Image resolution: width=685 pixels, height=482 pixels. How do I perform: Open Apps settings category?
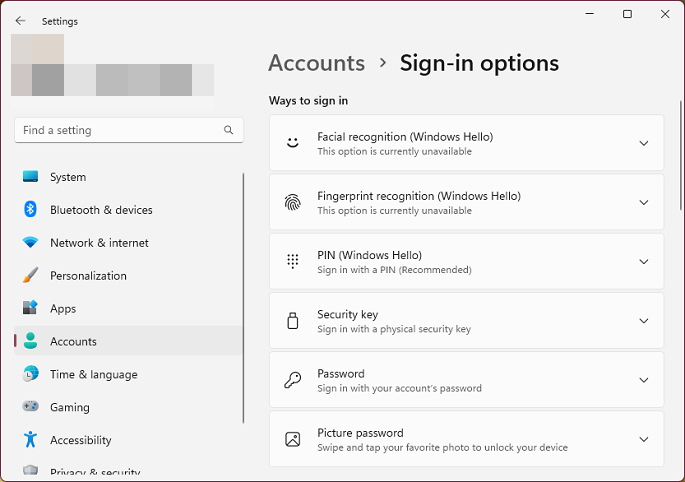(x=128, y=308)
